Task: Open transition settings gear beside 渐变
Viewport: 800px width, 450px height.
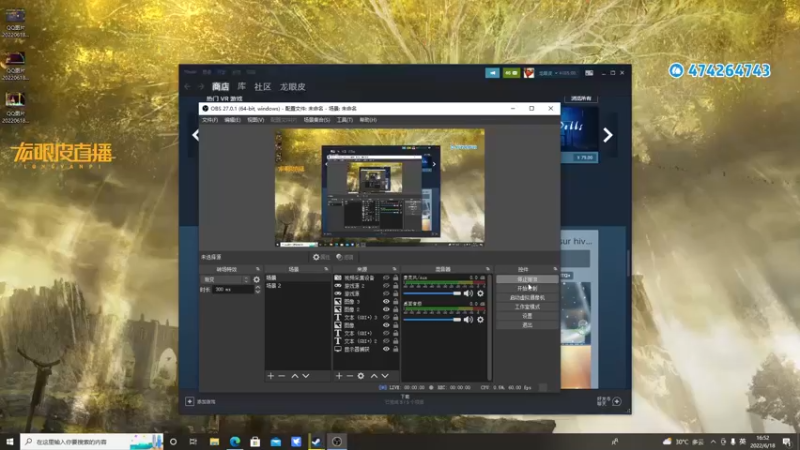Action: click(257, 280)
